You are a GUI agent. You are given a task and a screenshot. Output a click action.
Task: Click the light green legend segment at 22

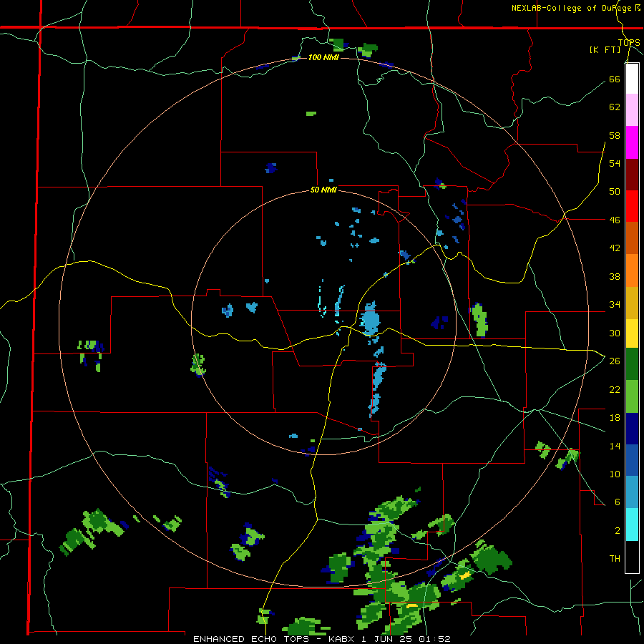(632, 396)
